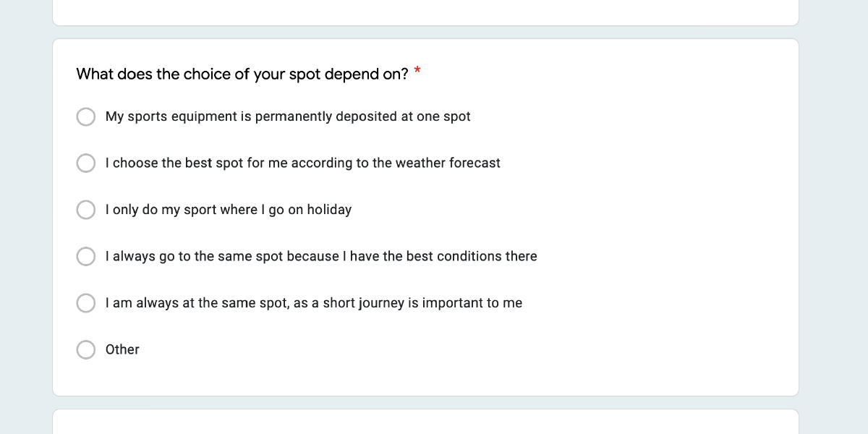Select the short journey radio button

click(86, 303)
